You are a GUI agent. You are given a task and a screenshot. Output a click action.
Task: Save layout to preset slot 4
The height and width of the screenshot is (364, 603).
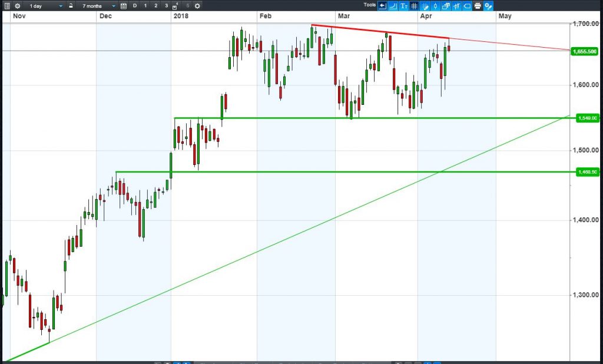[175, 6]
